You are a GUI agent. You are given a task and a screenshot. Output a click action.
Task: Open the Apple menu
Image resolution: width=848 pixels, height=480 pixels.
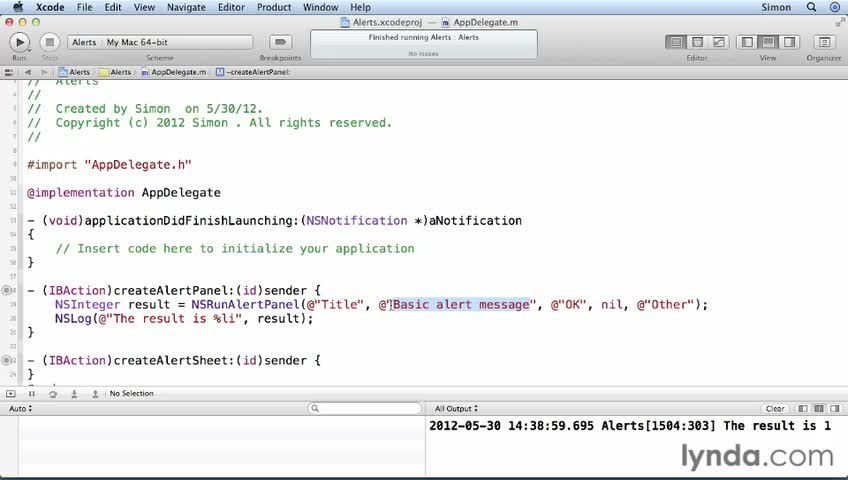click(18, 7)
